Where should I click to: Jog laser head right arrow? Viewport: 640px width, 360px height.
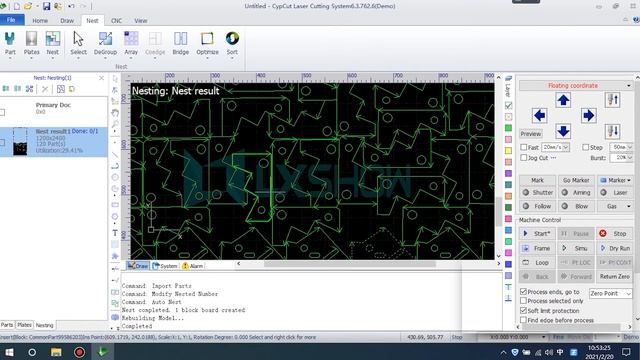pyautogui.click(x=588, y=116)
